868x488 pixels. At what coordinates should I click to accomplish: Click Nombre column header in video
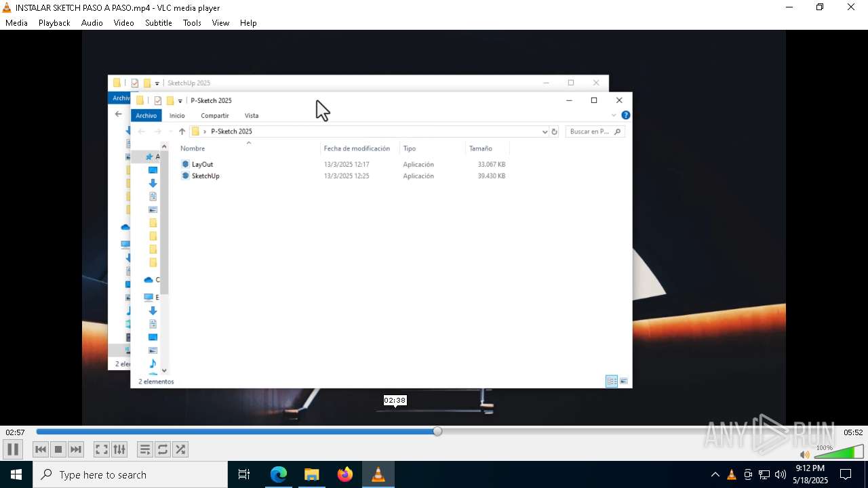tap(193, 148)
